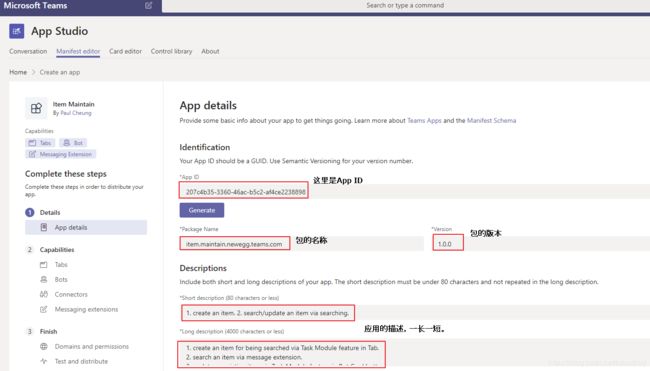Open the Card editor tab
The height and width of the screenshot is (371, 650).
(x=125, y=51)
